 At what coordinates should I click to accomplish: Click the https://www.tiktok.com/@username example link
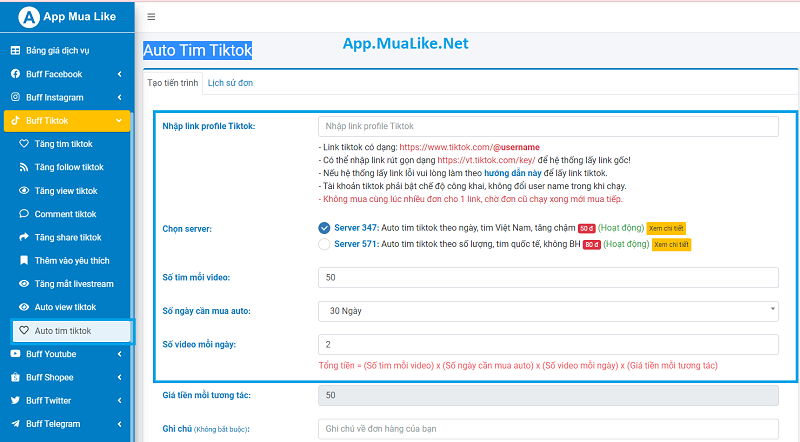[469, 147]
